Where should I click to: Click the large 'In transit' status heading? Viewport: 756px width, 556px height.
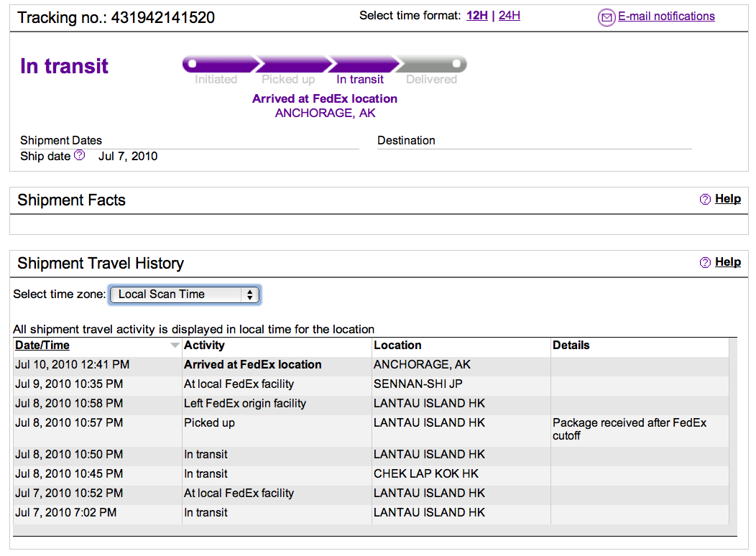pos(64,66)
